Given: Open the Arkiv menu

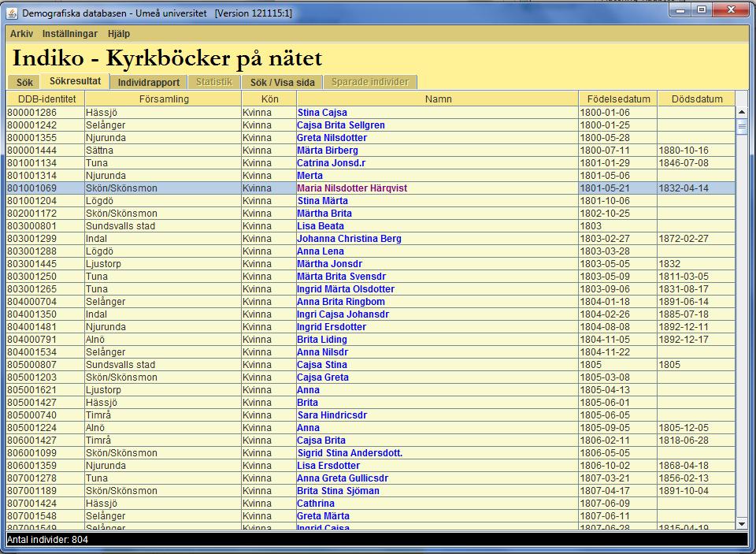Looking at the screenshot, I should pyautogui.click(x=22, y=34).
